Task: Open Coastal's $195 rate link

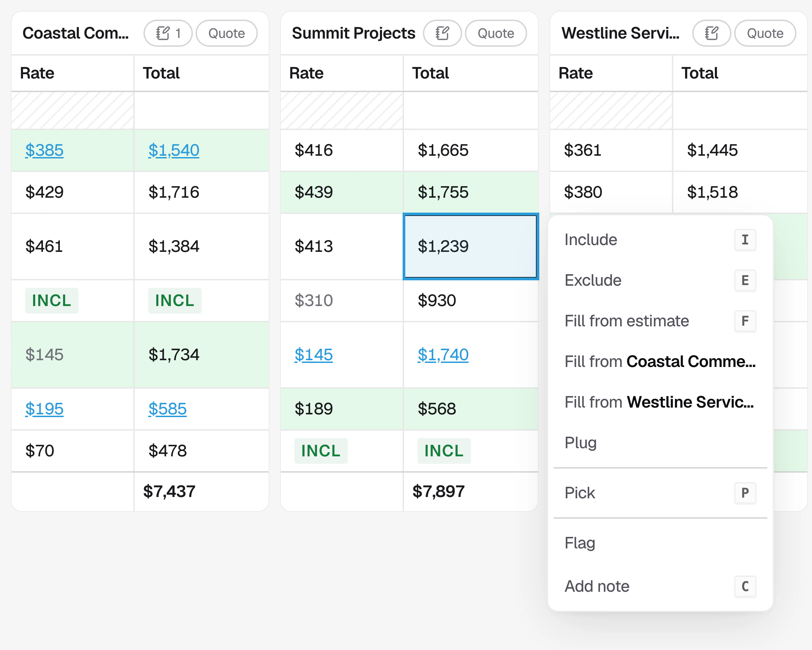Action: [44, 409]
